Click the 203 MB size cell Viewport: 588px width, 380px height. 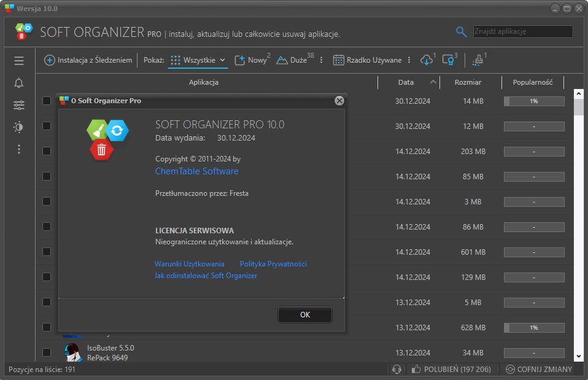click(473, 152)
